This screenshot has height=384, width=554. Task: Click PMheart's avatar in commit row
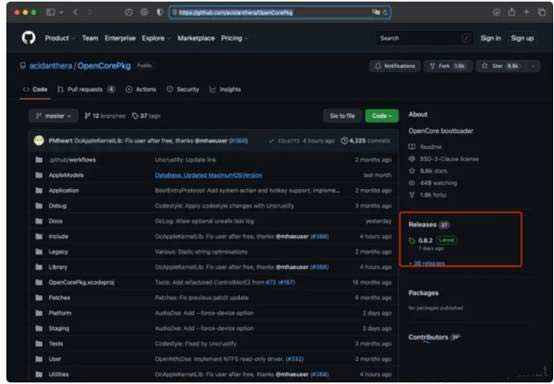(39, 141)
